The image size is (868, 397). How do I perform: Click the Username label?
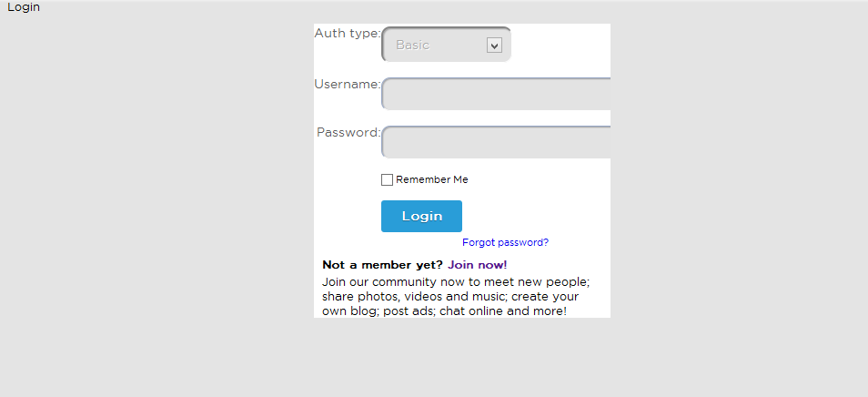click(347, 85)
